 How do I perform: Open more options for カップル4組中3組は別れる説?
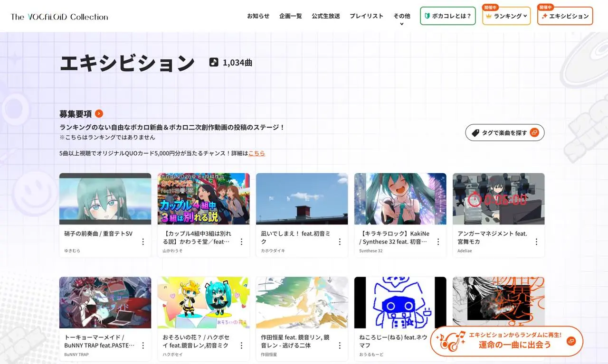pyautogui.click(x=241, y=242)
